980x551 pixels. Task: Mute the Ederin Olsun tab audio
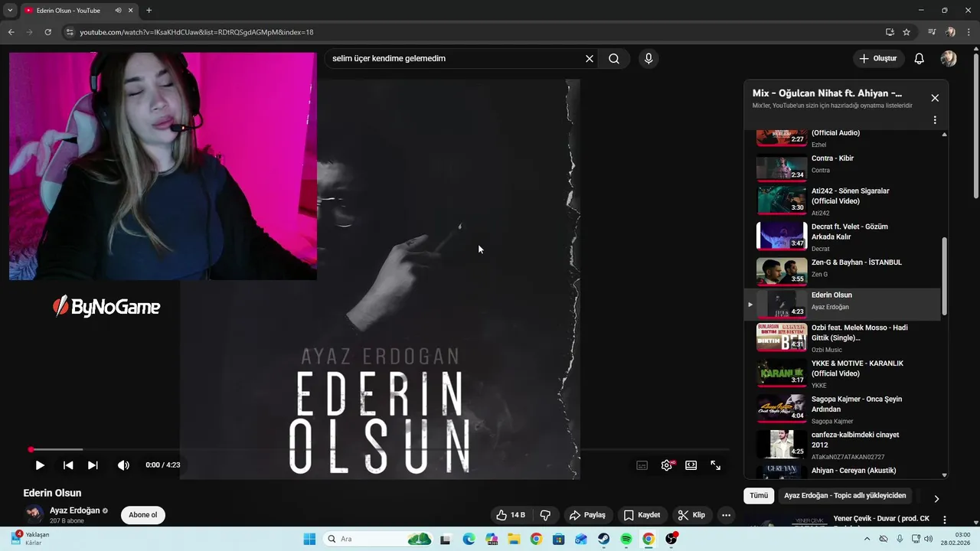[x=118, y=11]
